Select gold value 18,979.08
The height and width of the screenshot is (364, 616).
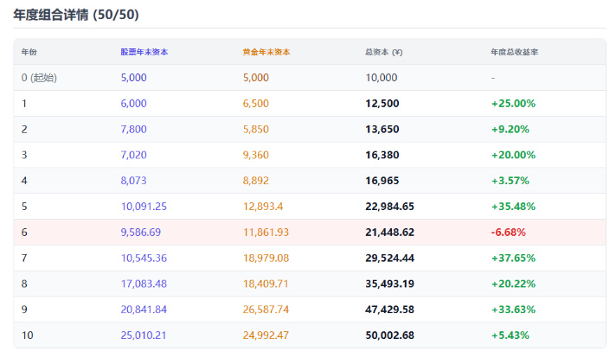tap(266, 258)
